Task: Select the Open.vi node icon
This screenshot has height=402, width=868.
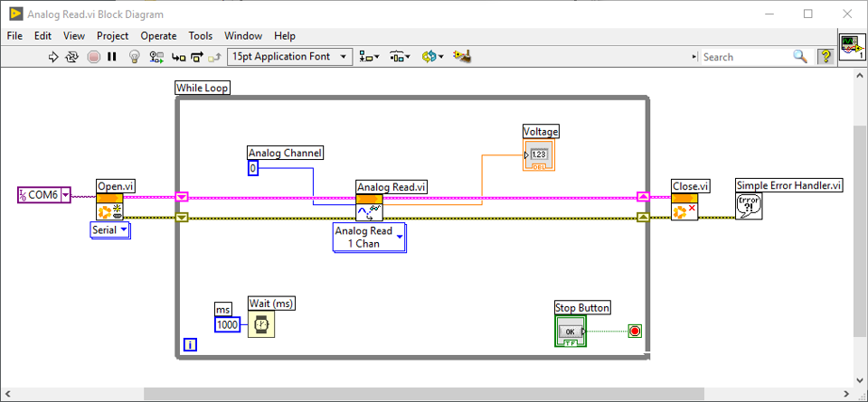Action: 109,207
